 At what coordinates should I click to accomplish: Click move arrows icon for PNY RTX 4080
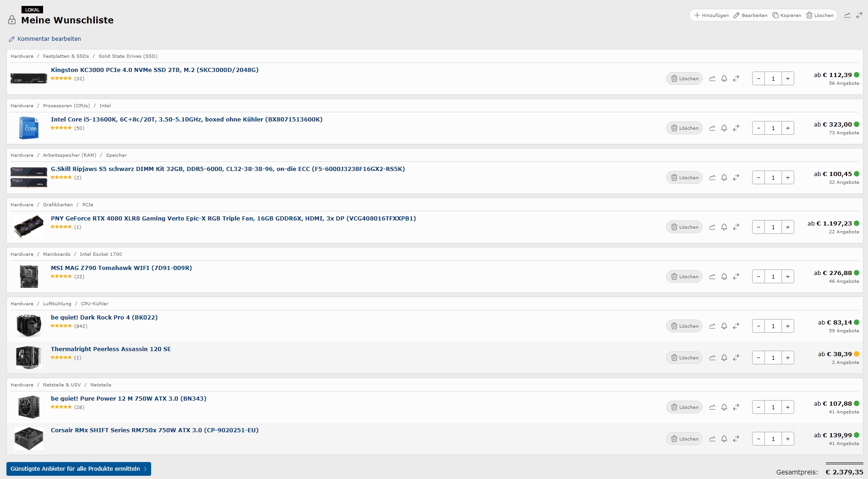(736, 227)
